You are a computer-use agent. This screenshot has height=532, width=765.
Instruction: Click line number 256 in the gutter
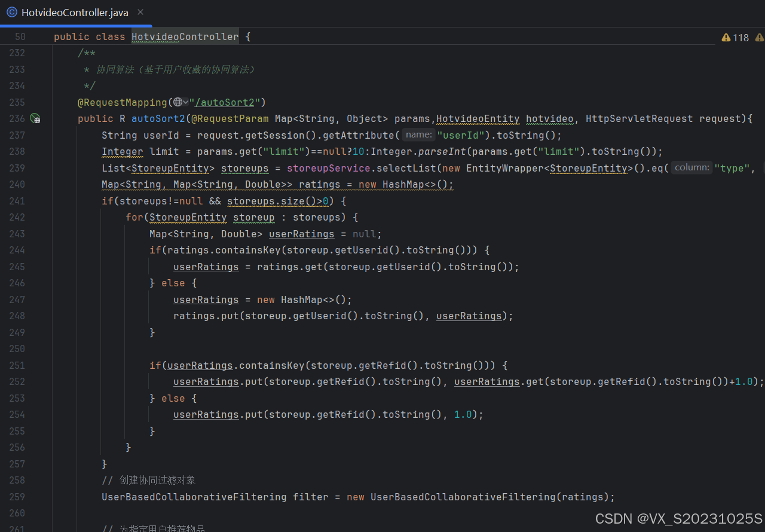click(17, 447)
